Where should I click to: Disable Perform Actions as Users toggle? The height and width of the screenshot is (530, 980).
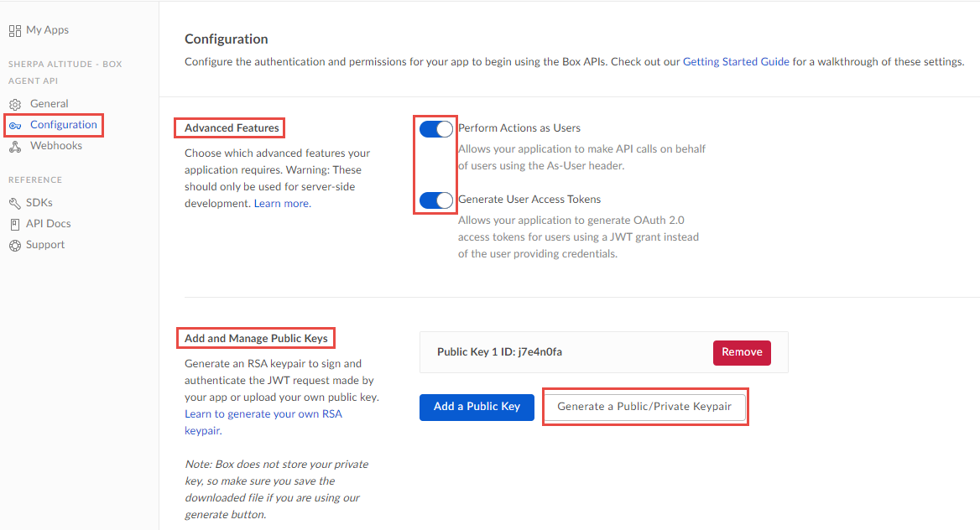click(x=435, y=129)
